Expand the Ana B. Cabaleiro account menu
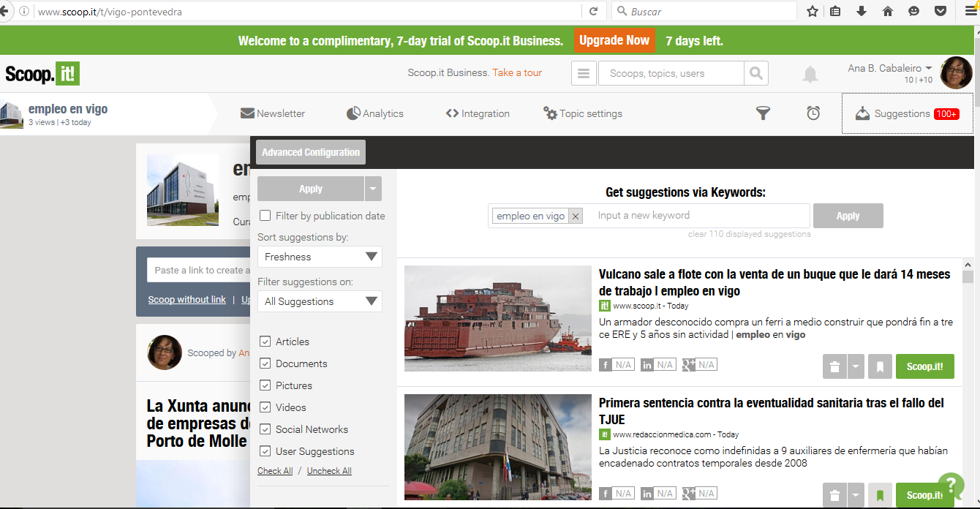 pyautogui.click(x=890, y=68)
